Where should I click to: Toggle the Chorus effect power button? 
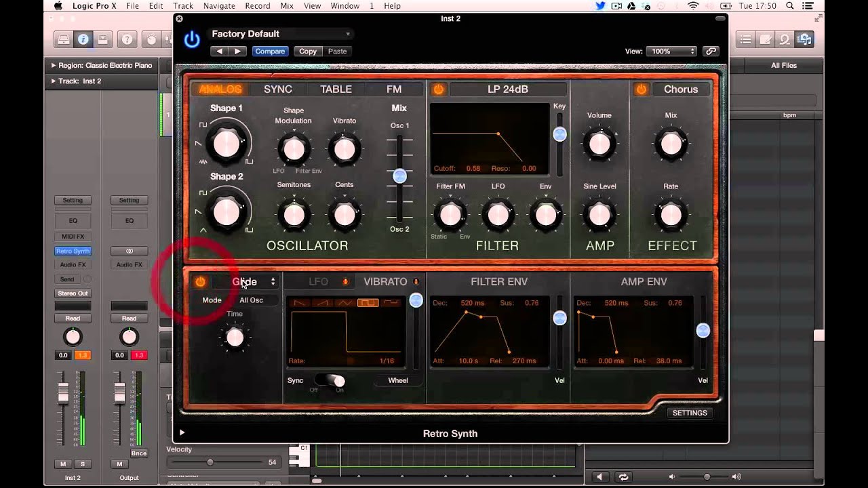point(641,89)
